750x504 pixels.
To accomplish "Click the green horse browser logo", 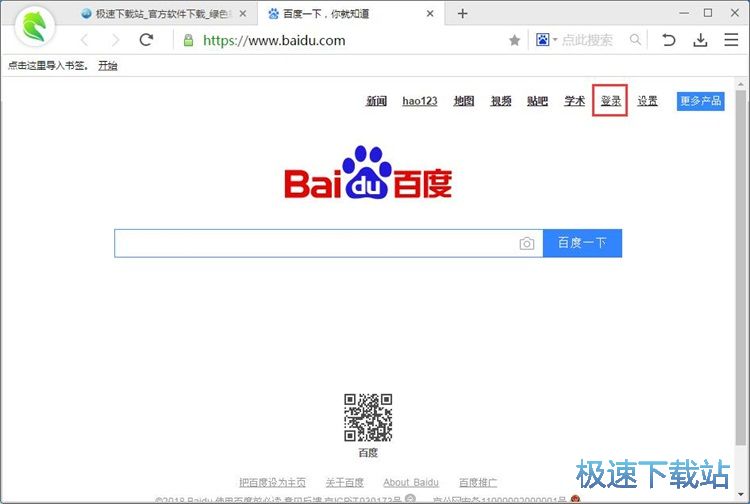I will pos(35,26).
